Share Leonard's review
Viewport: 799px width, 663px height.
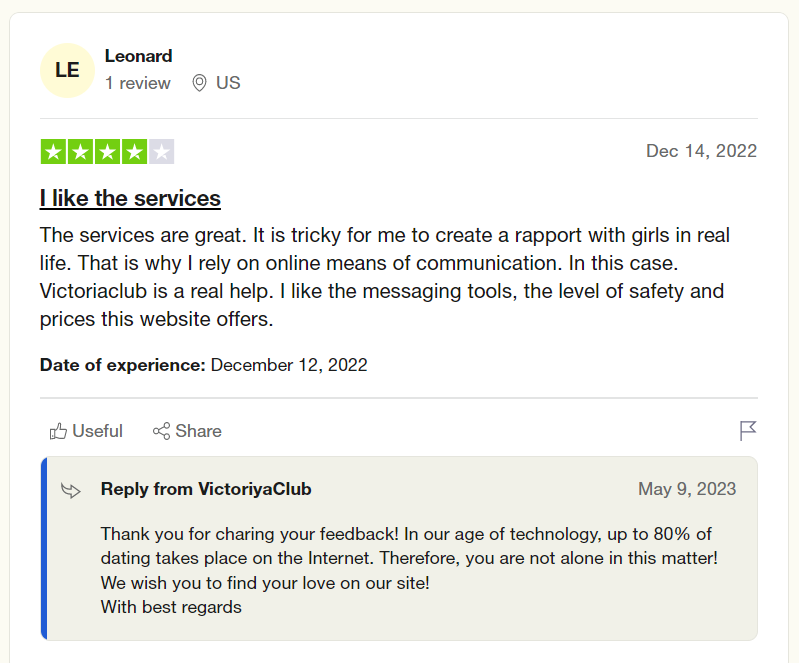click(x=187, y=431)
